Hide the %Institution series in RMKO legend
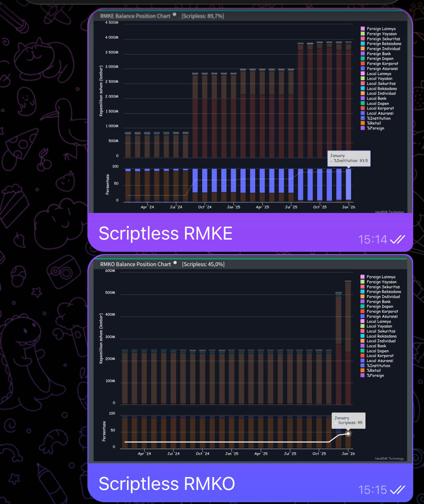 point(375,366)
